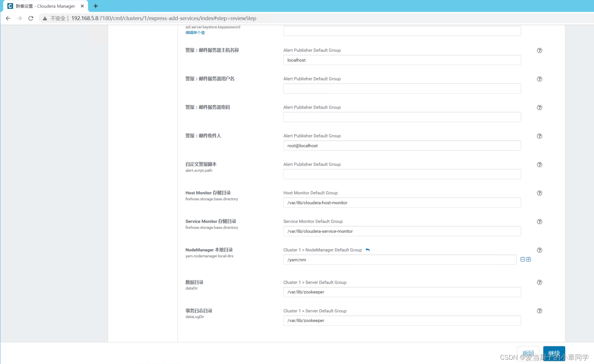This screenshot has height=364, width=594.
Task: Open help for Host Monitor 存储目录
Action: [x=539, y=193]
